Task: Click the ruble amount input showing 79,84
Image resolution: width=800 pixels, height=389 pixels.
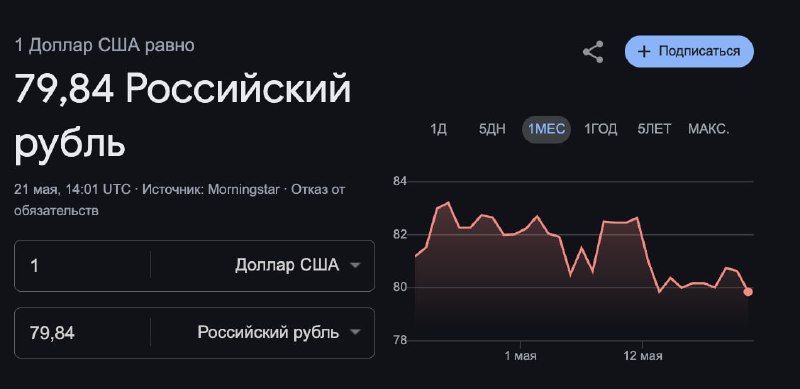Action: tap(83, 333)
